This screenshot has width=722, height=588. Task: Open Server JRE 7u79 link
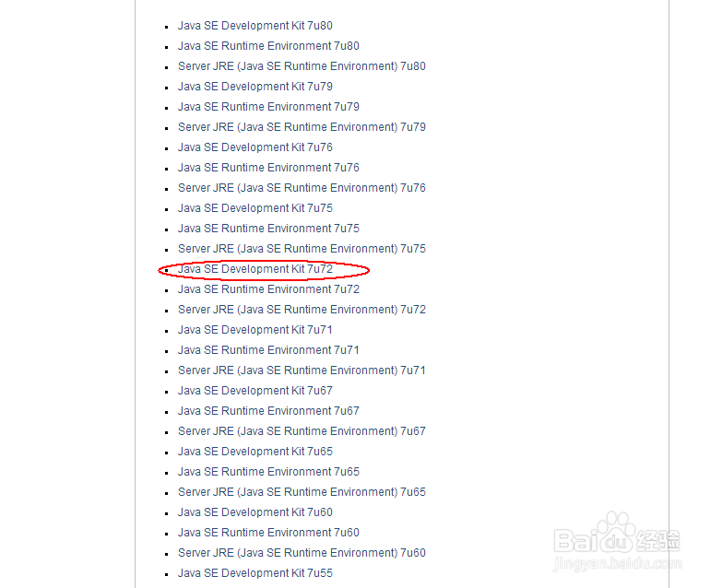click(302, 127)
